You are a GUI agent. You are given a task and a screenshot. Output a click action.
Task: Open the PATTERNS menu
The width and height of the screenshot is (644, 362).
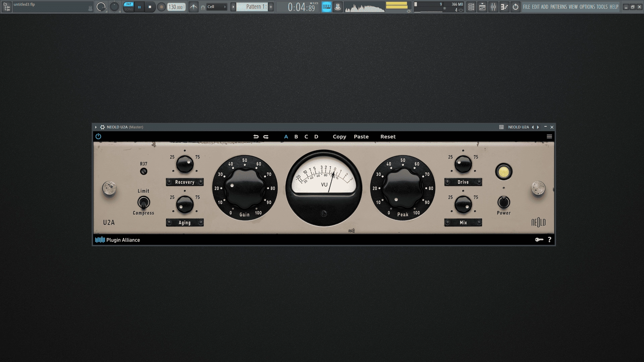pyautogui.click(x=558, y=7)
